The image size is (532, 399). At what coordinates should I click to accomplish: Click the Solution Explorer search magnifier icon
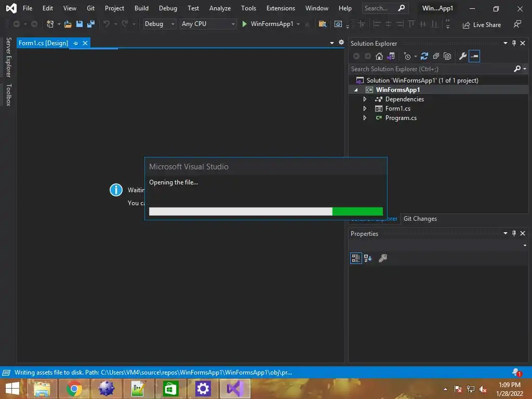click(517, 69)
